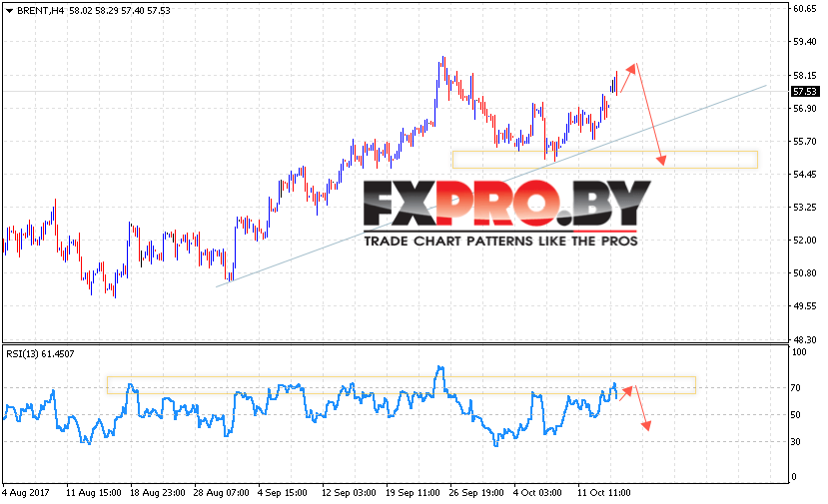The width and height of the screenshot is (828, 504).
Task: Select the 4 Sep 15:00 time label
Action: 283,493
